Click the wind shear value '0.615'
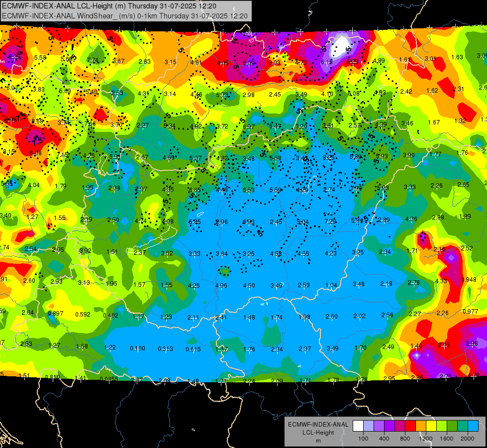Screen dimensions: 487x448 click(193, 349)
